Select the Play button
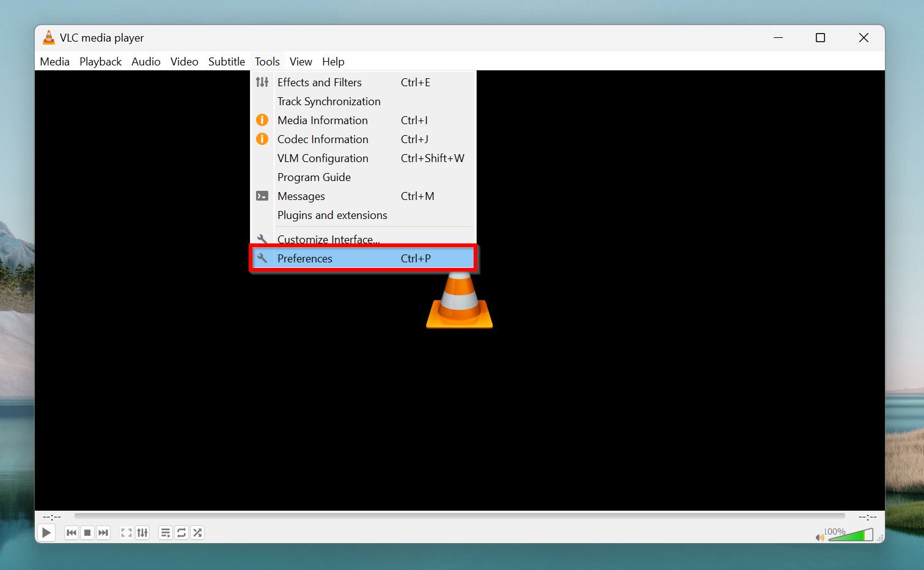The image size is (924, 570). 46,533
